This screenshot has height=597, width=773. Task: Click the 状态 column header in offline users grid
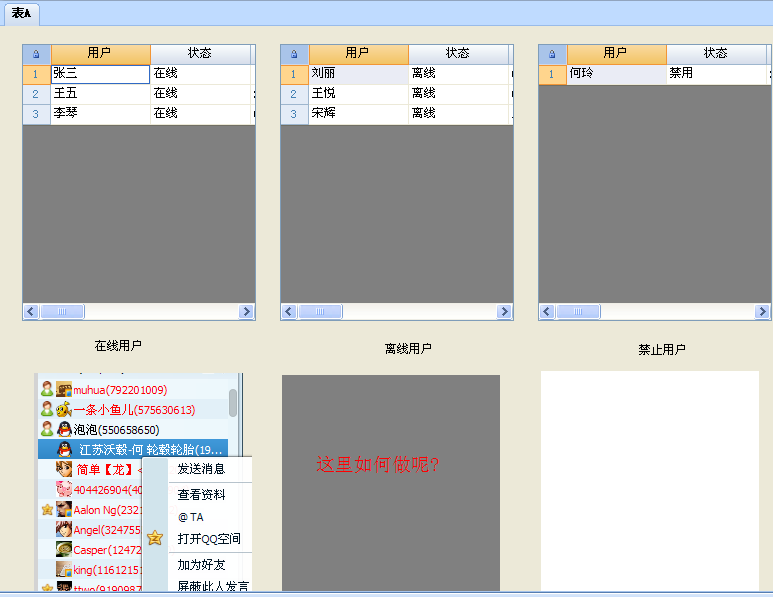point(457,54)
